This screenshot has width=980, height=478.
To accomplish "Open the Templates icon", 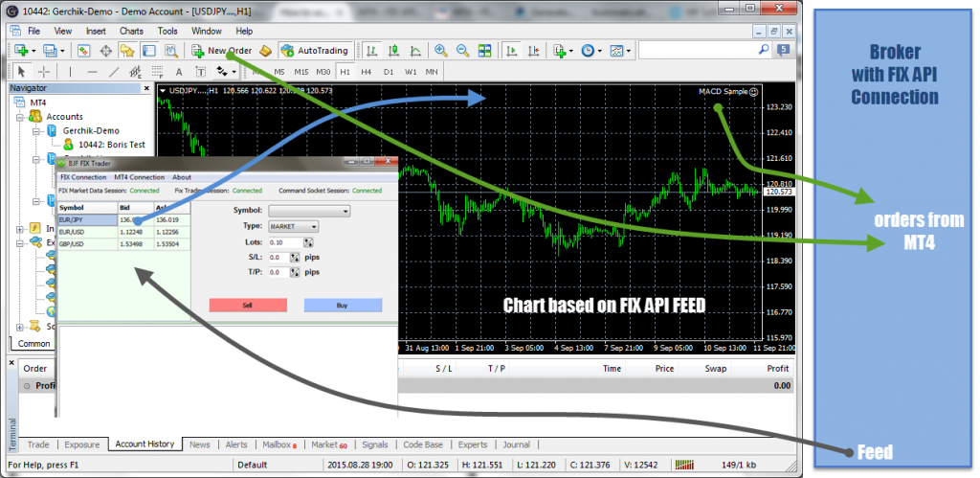I will point(617,51).
